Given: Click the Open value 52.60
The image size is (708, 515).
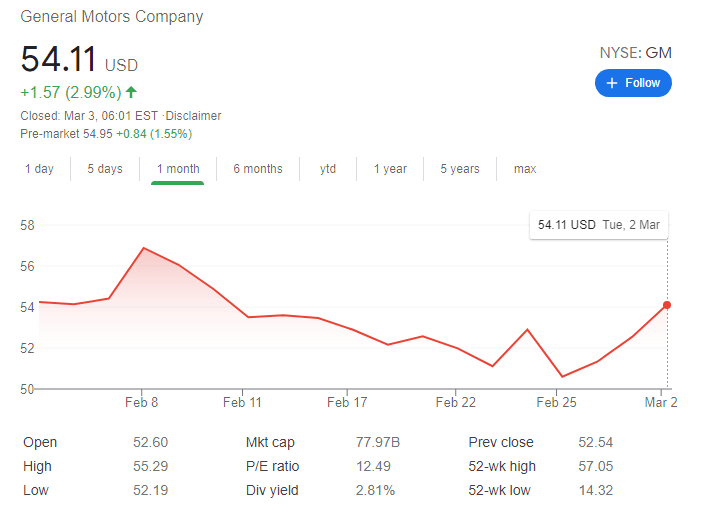Looking at the screenshot, I should coord(150,442).
